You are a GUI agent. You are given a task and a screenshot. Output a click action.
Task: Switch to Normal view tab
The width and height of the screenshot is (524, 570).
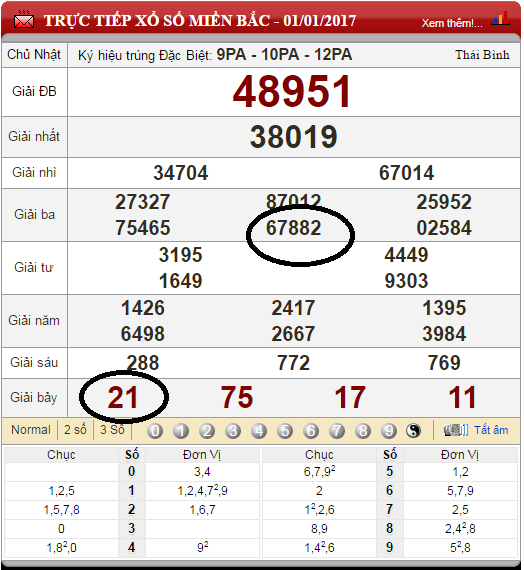31,430
